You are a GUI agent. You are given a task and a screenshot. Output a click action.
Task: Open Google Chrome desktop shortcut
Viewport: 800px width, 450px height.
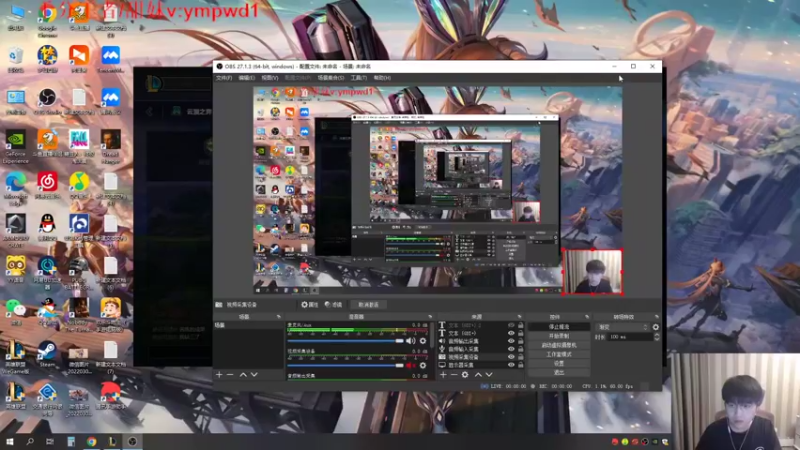coord(47,20)
